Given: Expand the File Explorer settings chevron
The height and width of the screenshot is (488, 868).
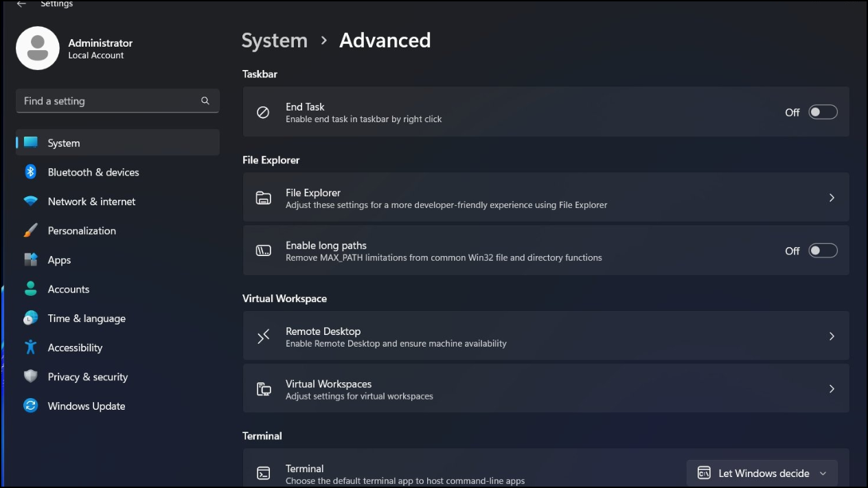Looking at the screenshot, I should 832,198.
